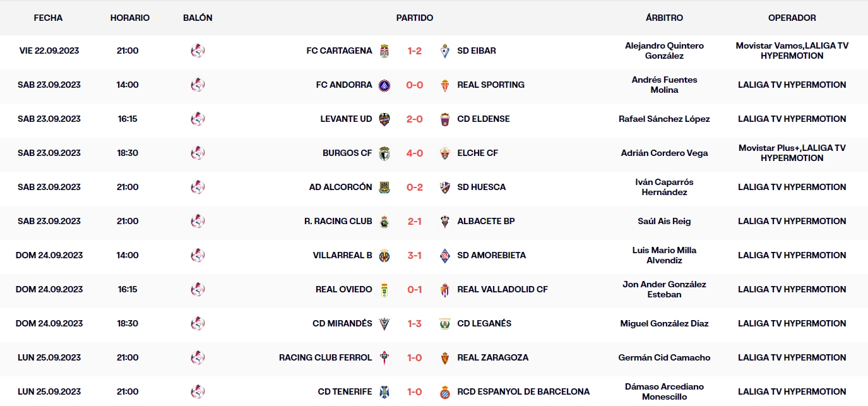Screen dimensions: 868x406
Task: Click the RCD Espanyol de Barcelona crest
Action: [x=444, y=391]
